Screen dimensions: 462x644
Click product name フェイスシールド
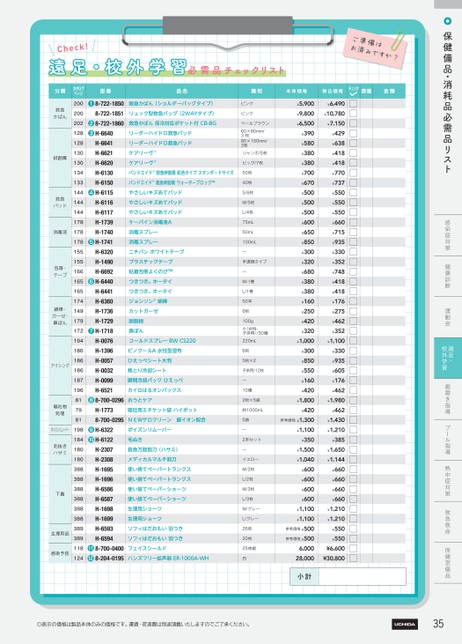pyautogui.click(x=147, y=548)
